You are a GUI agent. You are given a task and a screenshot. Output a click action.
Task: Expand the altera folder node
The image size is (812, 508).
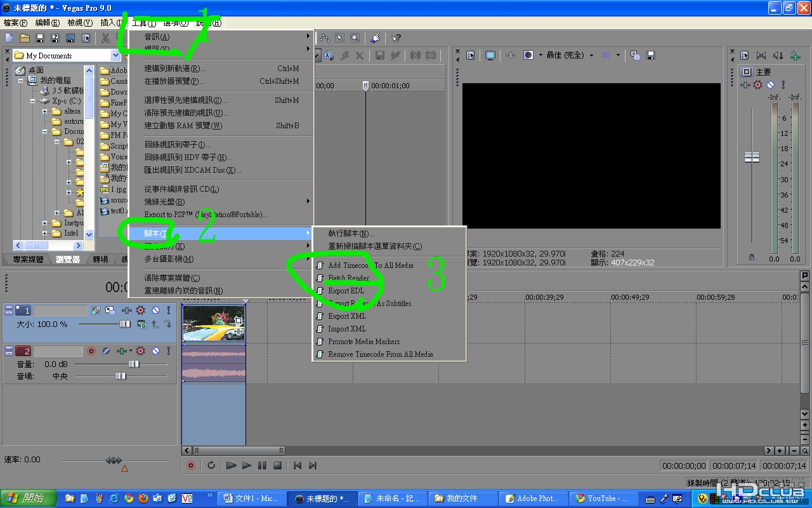(x=45, y=111)
